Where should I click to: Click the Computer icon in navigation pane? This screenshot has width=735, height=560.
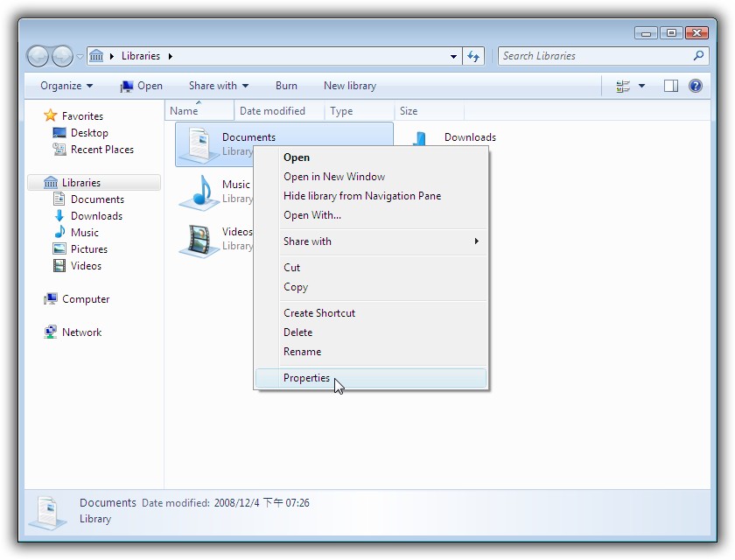click(x=51, y=299)
